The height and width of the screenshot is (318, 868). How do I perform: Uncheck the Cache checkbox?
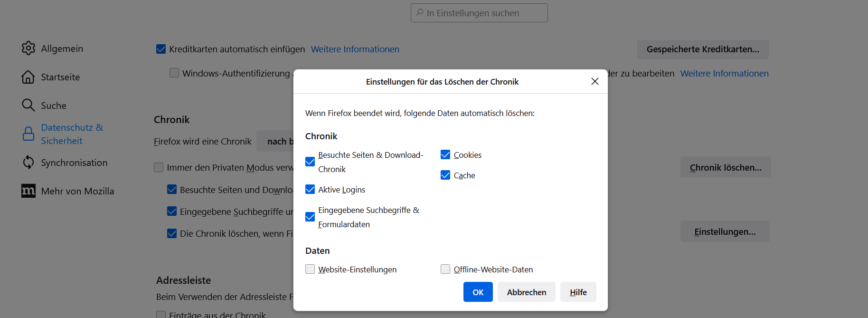(x=445, y=175)
